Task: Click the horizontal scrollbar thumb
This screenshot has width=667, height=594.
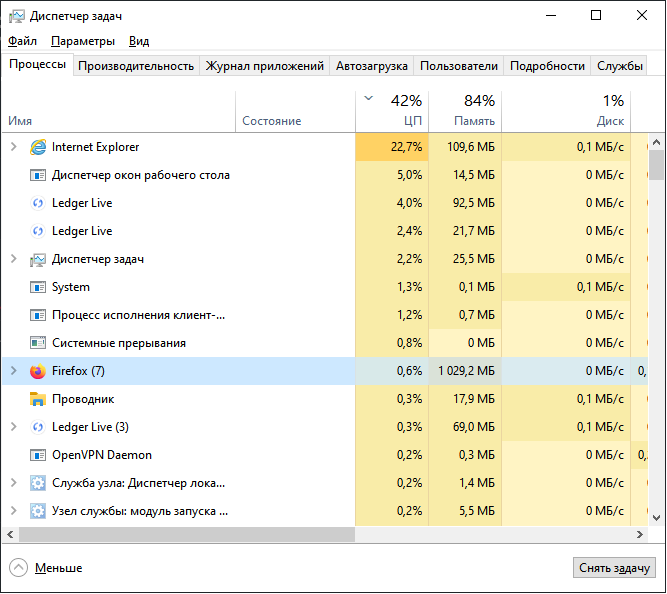Action: tap(320, 535)
